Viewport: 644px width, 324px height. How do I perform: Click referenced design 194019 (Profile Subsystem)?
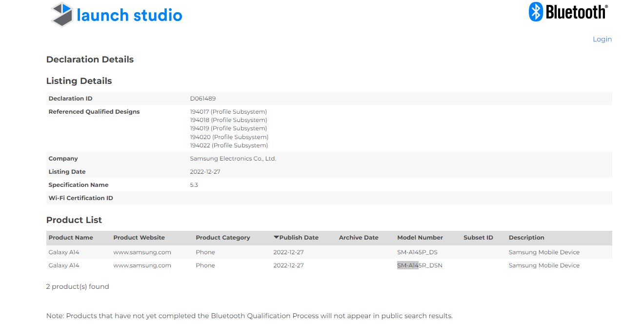click(x=228, y=128)
